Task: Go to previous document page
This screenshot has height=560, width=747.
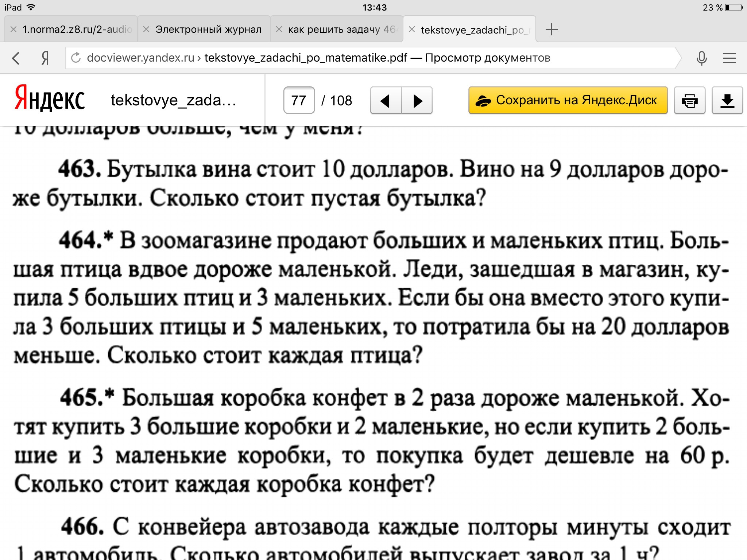Action: click(x=386, y=101)
